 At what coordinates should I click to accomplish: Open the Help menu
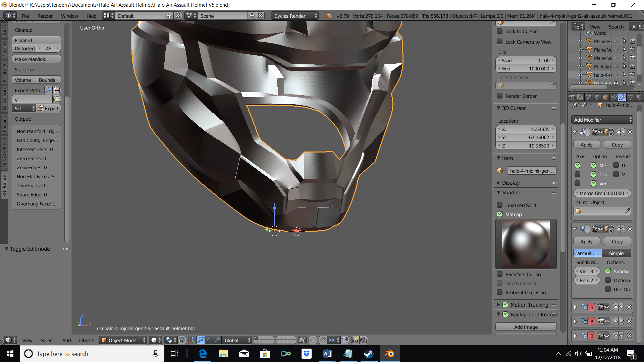click(91, 16)
